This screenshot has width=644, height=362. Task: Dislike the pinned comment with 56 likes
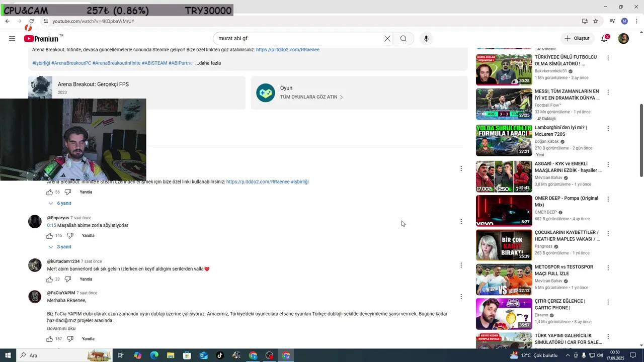point(68,192)
